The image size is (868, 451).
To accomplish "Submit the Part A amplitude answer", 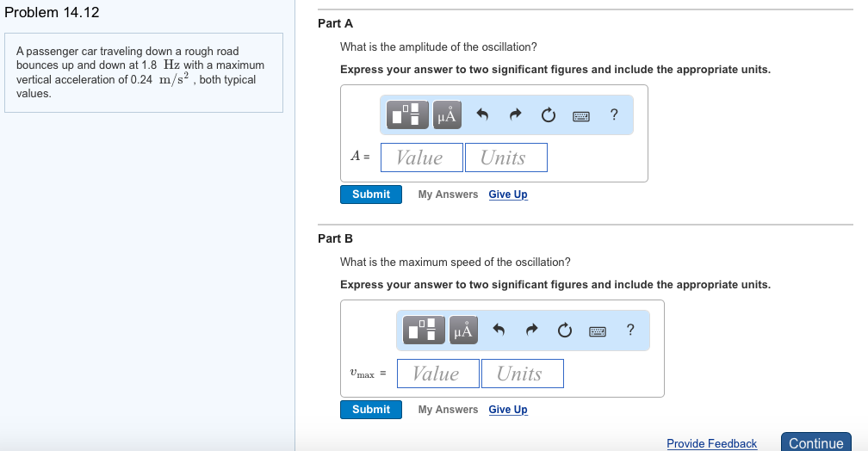I will 371,195.
